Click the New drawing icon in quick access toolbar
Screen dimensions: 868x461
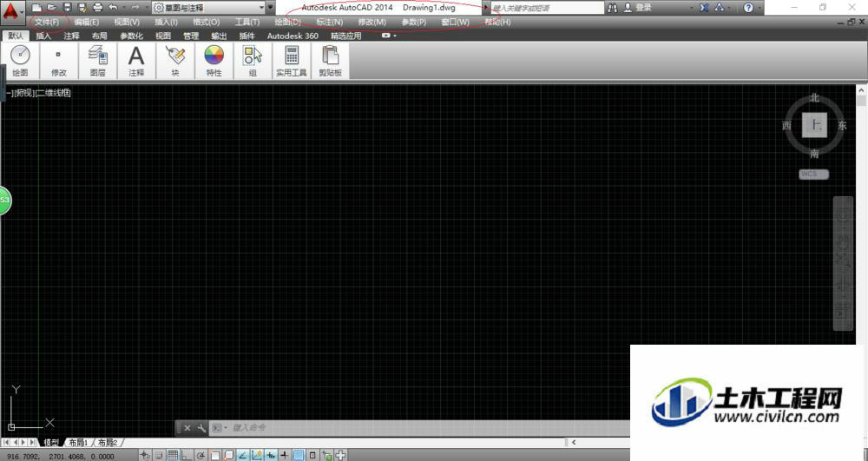click(x=36, y=8)
